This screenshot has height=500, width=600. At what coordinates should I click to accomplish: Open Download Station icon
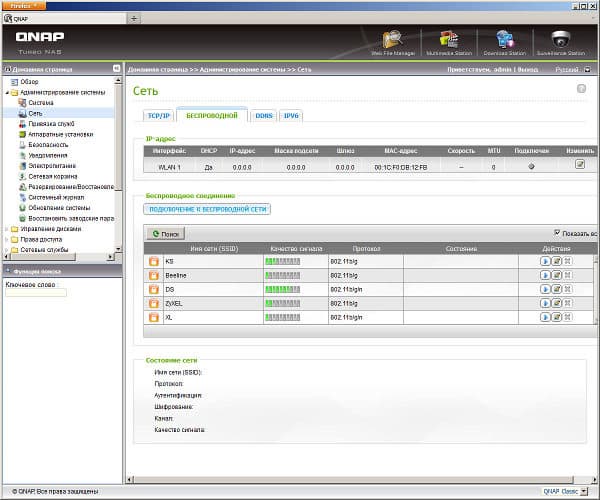[504, 41]
